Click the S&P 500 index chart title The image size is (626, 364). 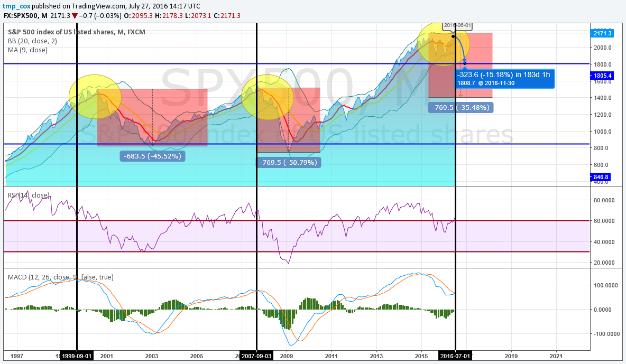pyautogui.click(x=76, y=32)
